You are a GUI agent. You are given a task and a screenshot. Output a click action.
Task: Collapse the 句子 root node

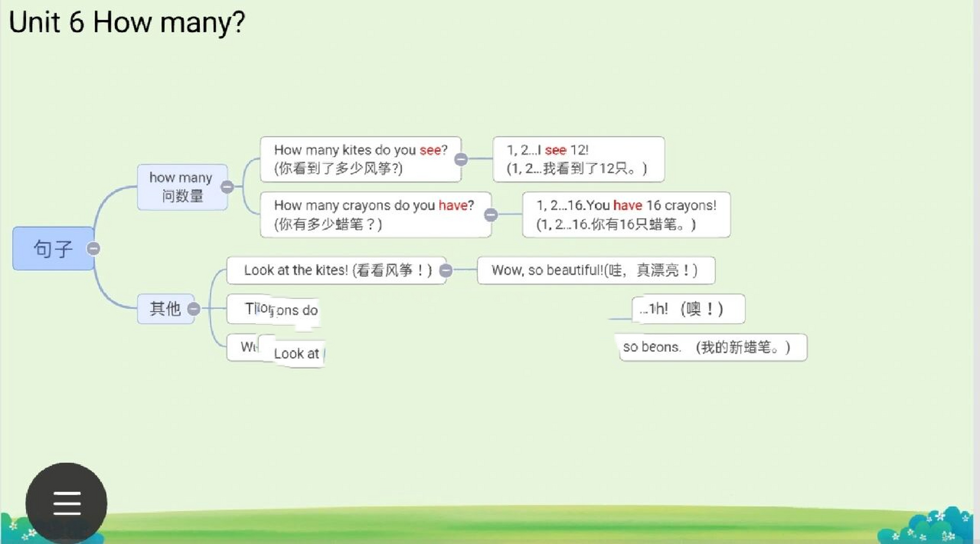(x=93, y=248)
